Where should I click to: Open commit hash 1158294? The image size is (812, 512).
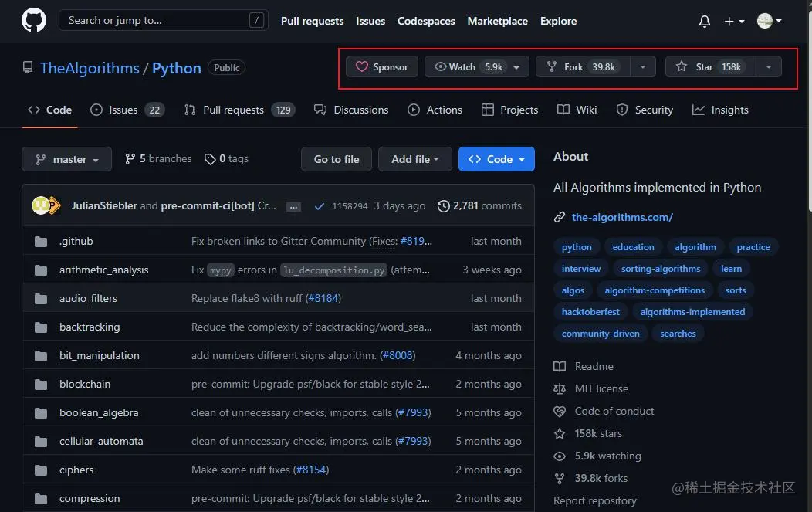coord(350,205)
